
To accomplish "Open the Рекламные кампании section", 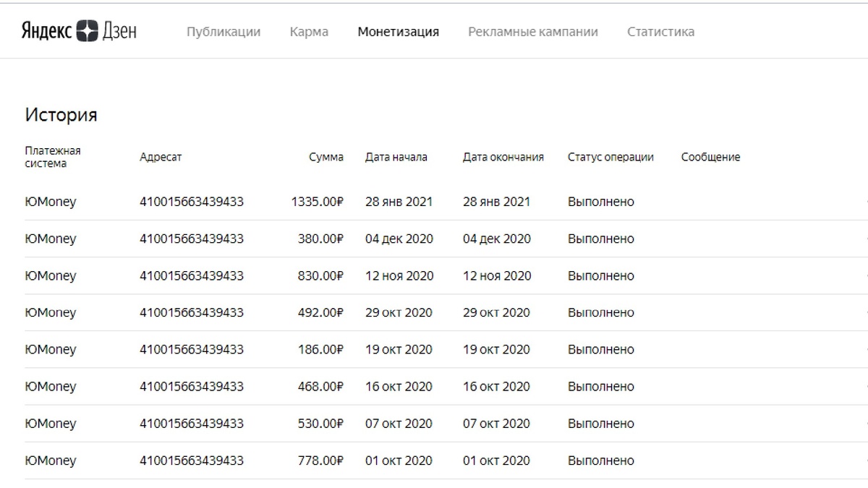I will (x=533, y=31).
